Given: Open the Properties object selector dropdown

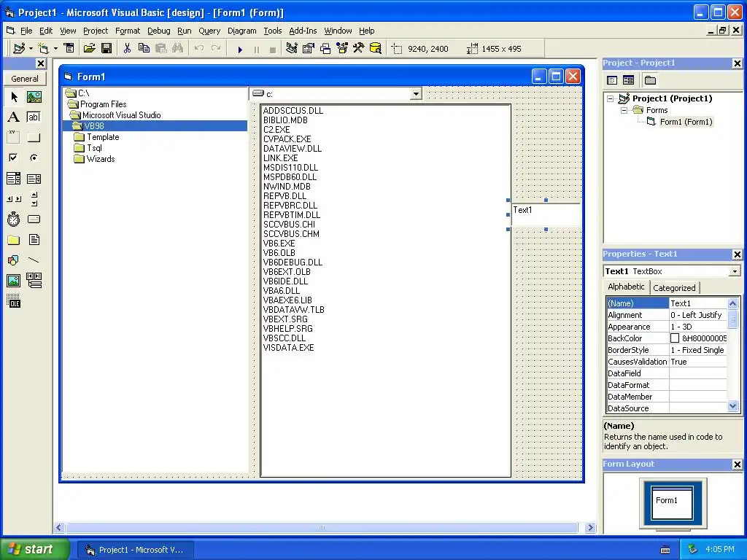Looking at the screenshot, I should 735,271.
